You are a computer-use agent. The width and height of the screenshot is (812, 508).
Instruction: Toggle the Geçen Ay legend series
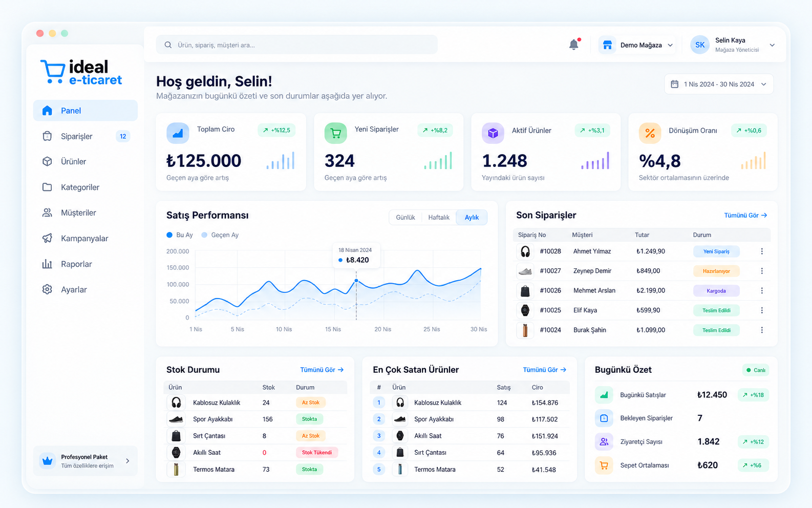(220, 235)
